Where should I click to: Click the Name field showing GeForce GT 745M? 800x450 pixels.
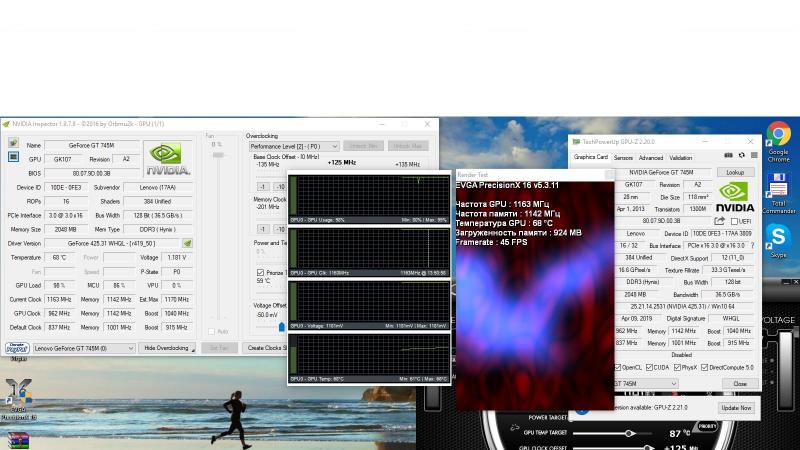click(x=91, y=145)
